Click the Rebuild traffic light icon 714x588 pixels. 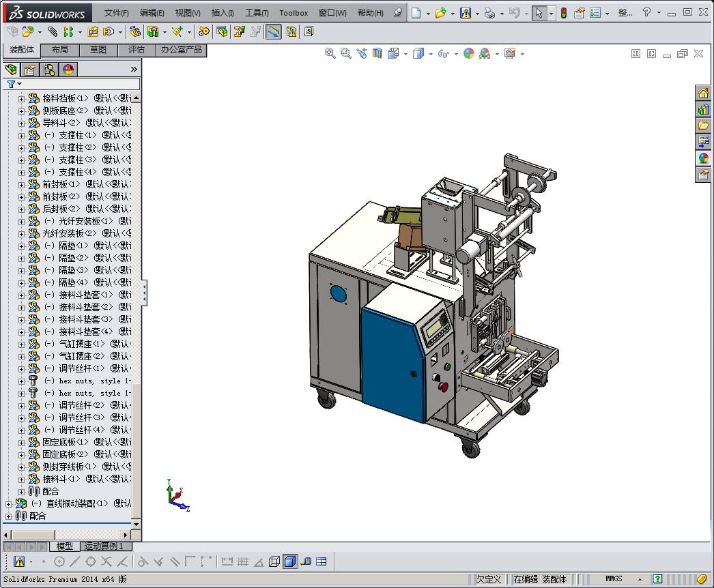[x=564, y=13]
